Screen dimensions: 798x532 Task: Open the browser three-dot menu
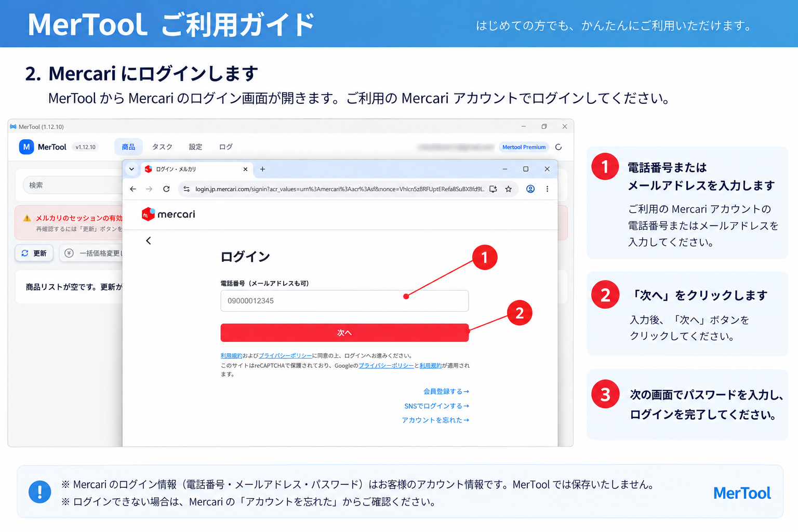(x=547, y=189)
